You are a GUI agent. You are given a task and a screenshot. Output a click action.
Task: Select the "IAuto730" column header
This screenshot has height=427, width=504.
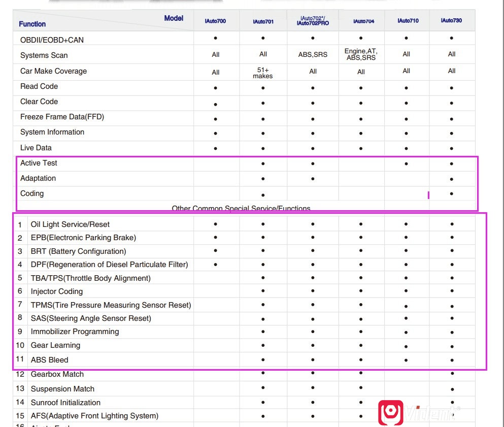pos(451,21)
